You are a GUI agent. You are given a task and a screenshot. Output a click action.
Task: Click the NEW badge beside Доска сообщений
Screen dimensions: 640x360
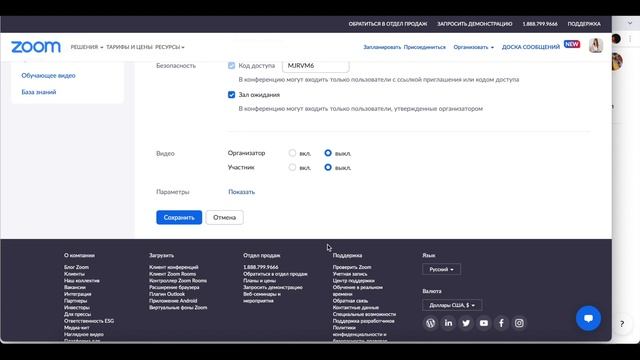(572, 44)
